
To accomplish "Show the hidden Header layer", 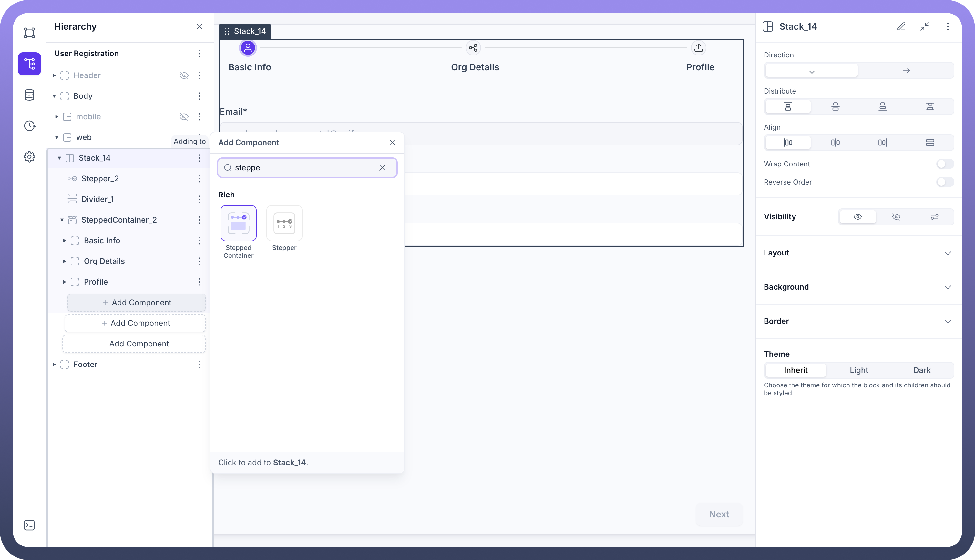I will coord(184,75).
